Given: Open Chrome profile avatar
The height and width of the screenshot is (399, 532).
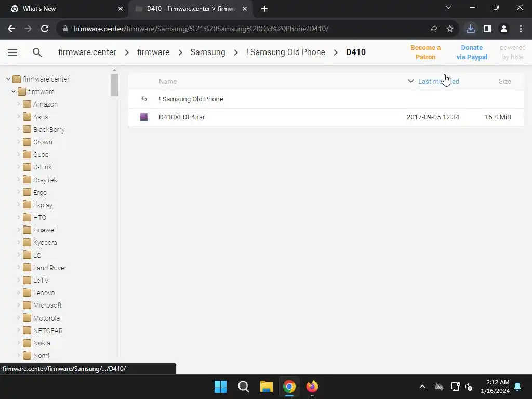Looking at the screenshot, I should (x=504, y=29).
